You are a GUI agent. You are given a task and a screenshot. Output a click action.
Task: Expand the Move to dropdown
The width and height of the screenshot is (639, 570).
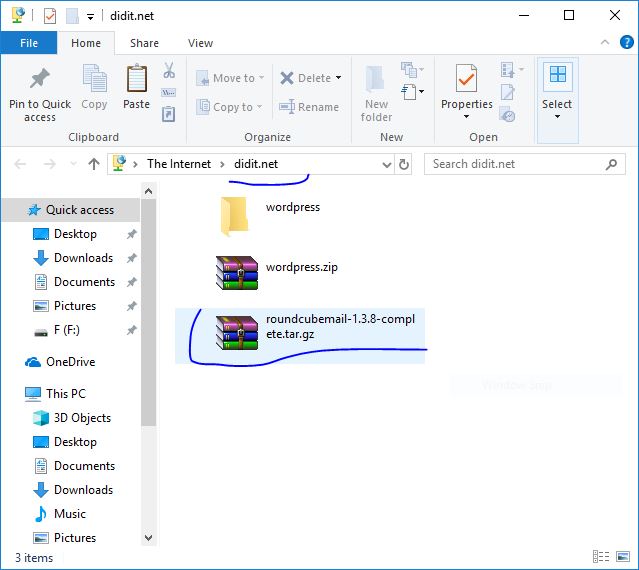coord(261,77)
